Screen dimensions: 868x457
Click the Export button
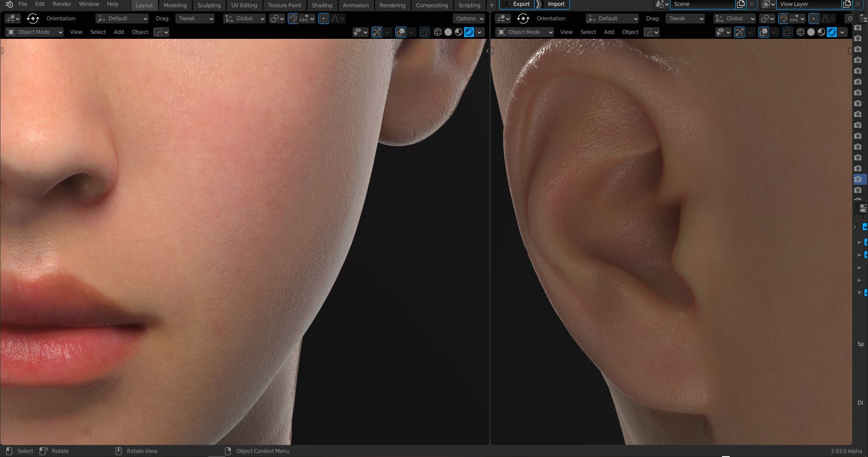click(x=521, y=4)
